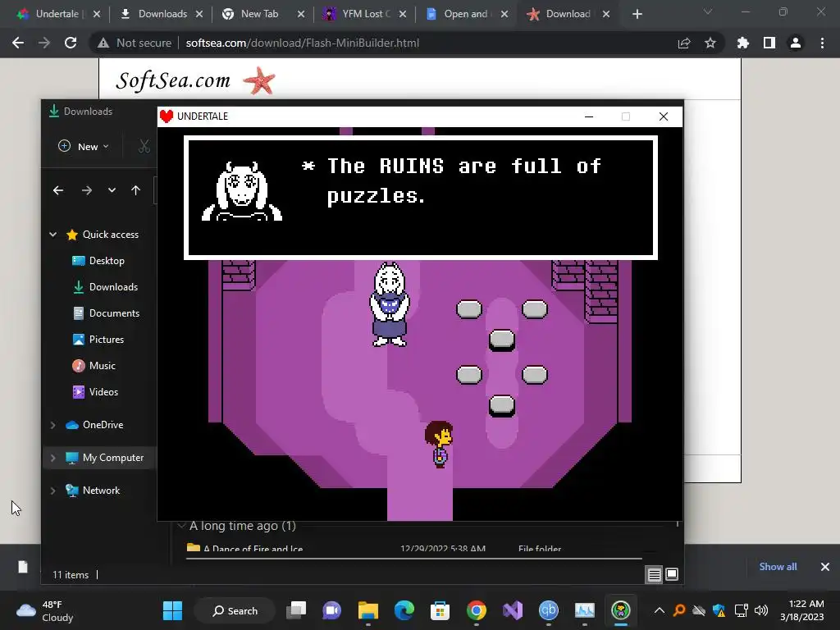The width and height of the screenshot is (840, 630).
Task: Go forward in File Explorer
Action: pyautogui.click(x=86, y=190)
